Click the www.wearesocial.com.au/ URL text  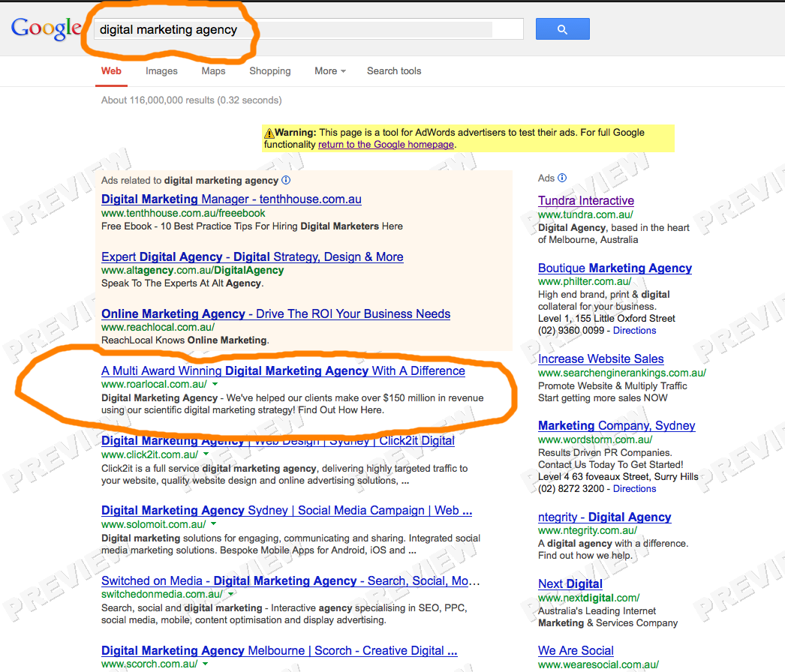tap(598, 664)
